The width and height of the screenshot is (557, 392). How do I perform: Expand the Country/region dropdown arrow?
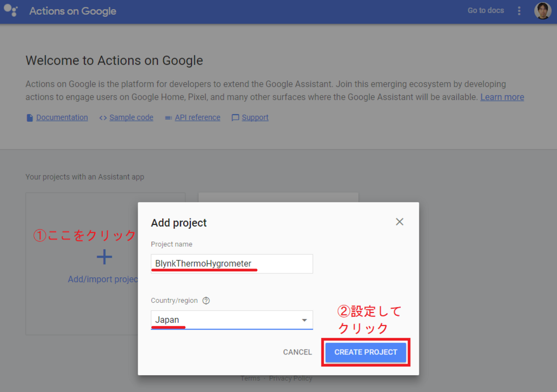(x=305, y=320)
